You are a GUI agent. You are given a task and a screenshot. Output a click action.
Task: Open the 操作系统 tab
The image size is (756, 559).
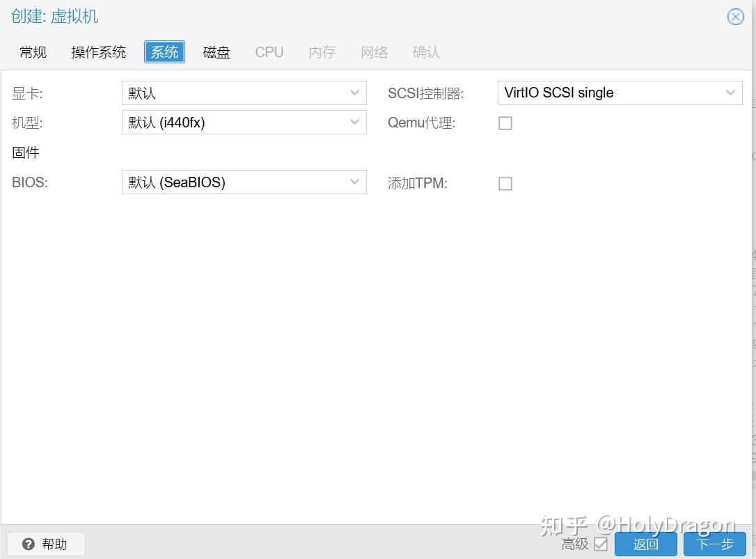[x=98, y=52]
